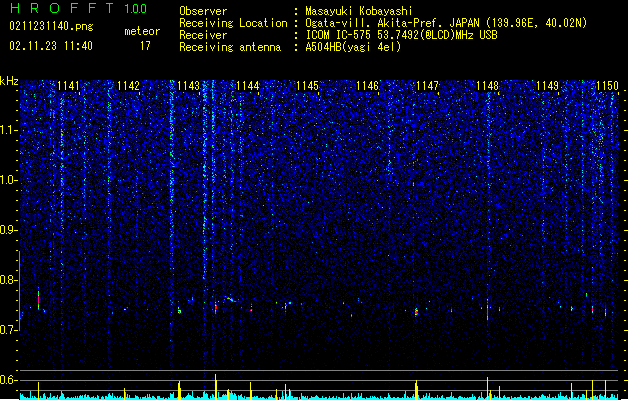Click the meteor count value 17
Image resolution: width=629 pixels, height=400 pixels.
coord(145,46)
